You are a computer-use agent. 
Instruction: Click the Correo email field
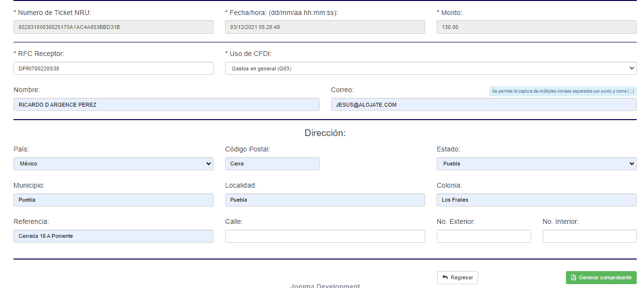click(x=483, y=105)
